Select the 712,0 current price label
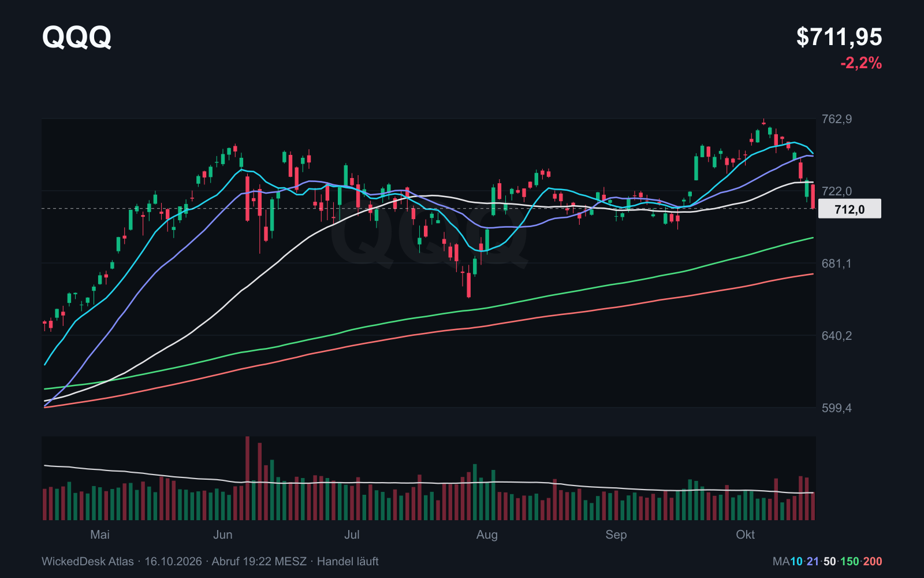The height and width of the screenshot is (578, 924). 850,209
